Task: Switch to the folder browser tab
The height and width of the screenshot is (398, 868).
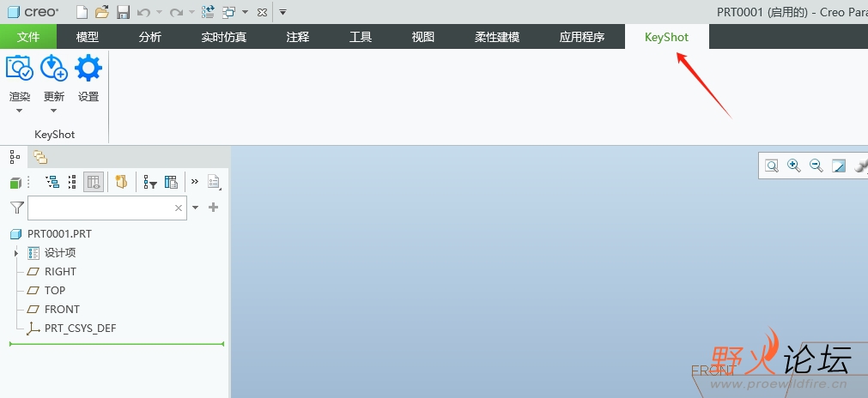Action: coord(39,158)
